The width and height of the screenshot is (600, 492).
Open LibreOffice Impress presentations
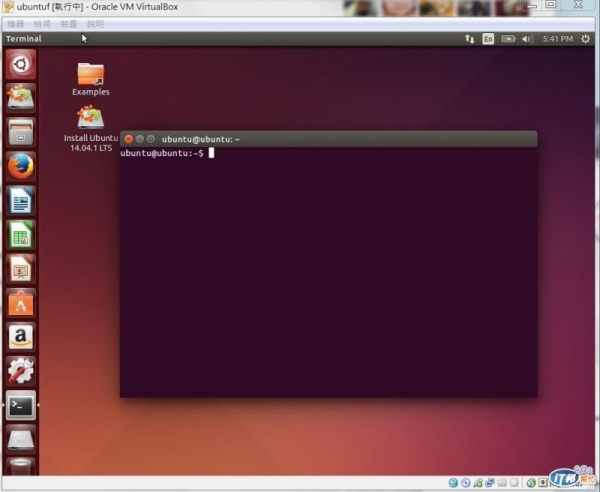pyautogui.click(x=21, y=269)
